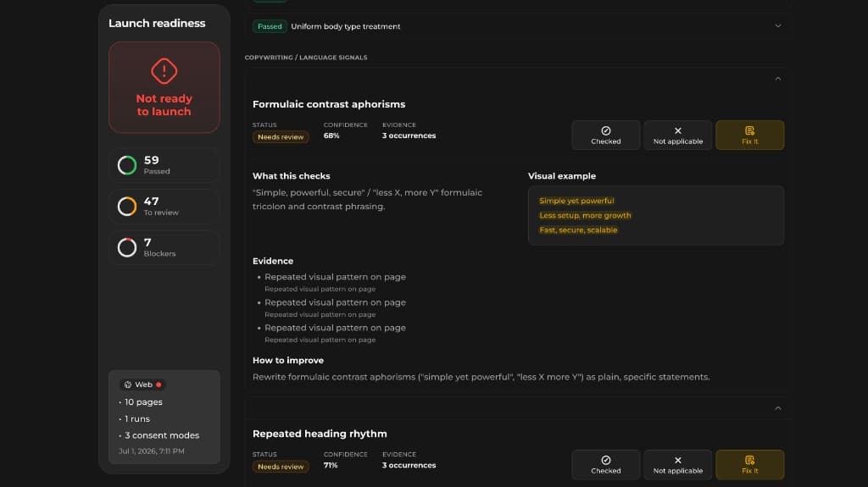Click the Needs review badge under Formulaic aphorisms
Viewport: 868px width, 487px height.
[x=281, y=136]
